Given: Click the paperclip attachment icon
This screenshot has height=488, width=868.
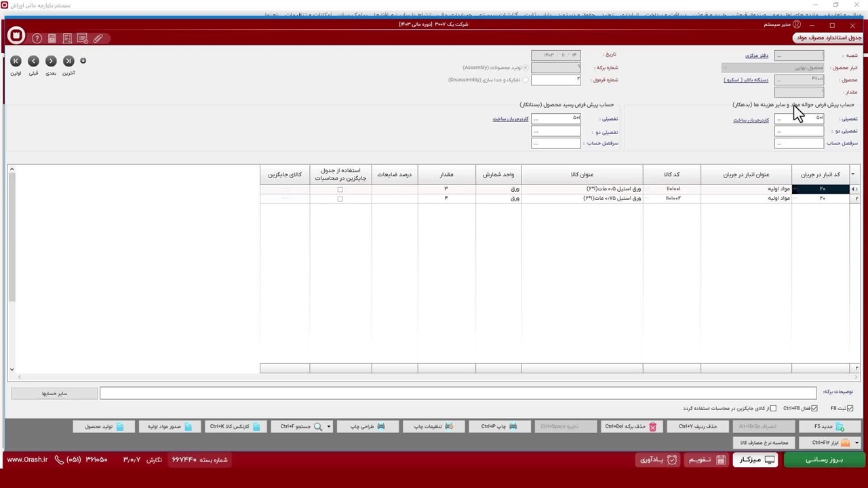Looking at the screenshot, I should point(98,39).
